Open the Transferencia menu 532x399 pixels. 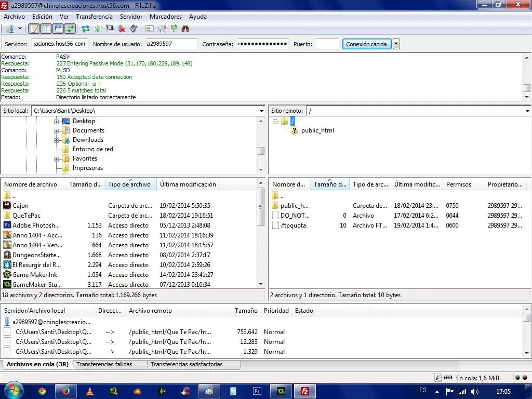(x=94, y=17)
